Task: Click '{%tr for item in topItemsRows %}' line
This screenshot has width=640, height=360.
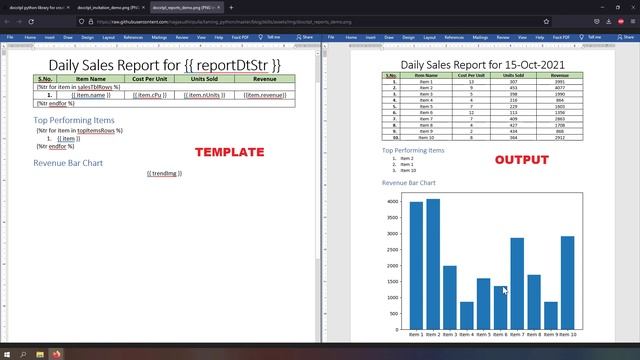Action: point(80,131)
